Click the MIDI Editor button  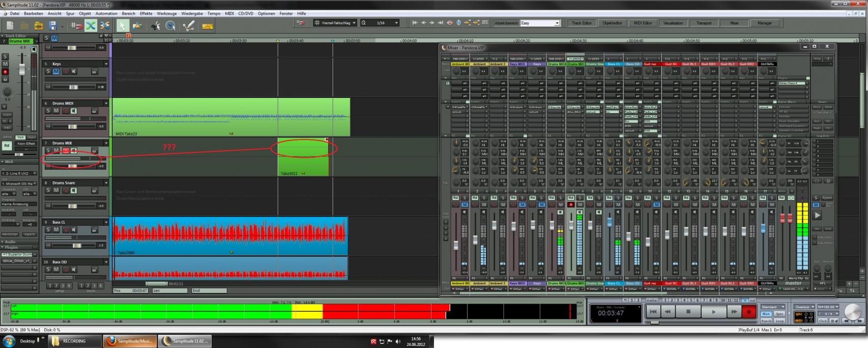click(x=643, y=23)
